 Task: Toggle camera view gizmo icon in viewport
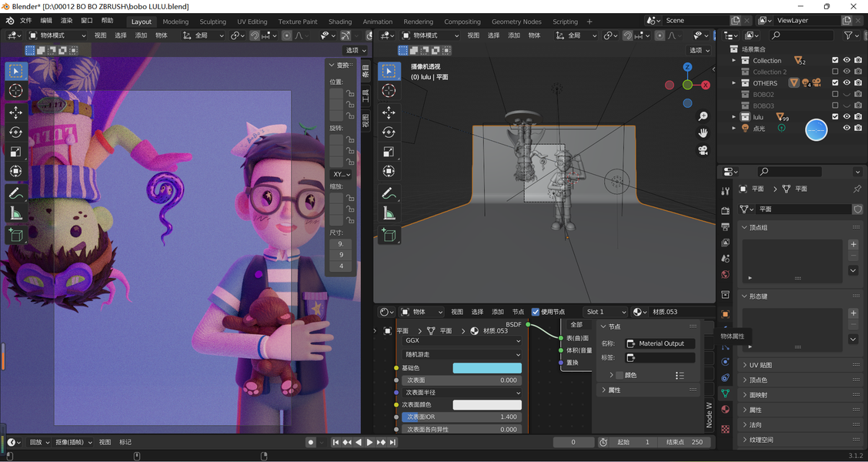tap(703, 150)
